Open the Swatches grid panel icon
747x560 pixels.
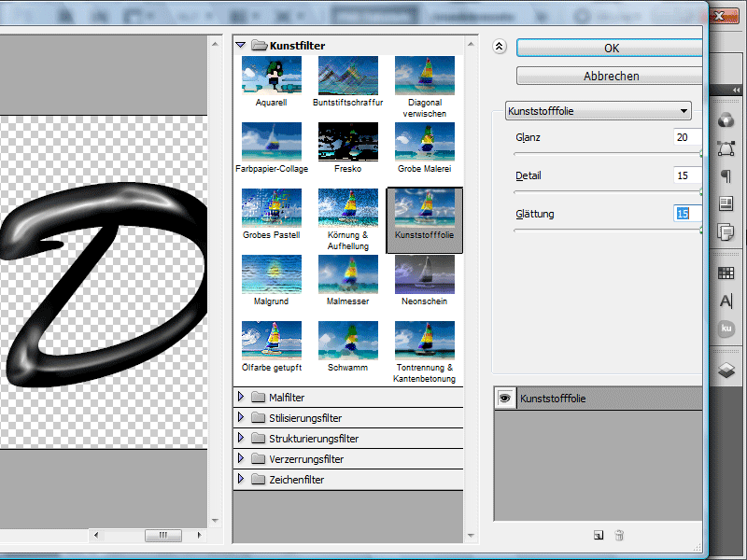(726, 273)
